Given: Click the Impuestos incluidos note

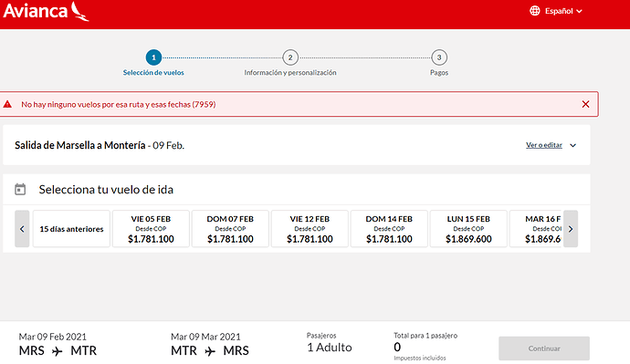Looking at the screenshot, I should click(420, 358).
